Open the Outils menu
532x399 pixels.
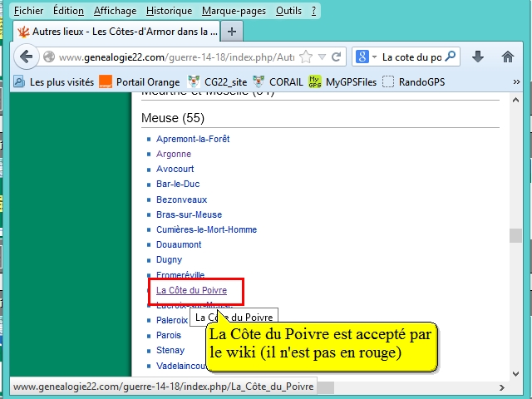[x=288, y=11]
